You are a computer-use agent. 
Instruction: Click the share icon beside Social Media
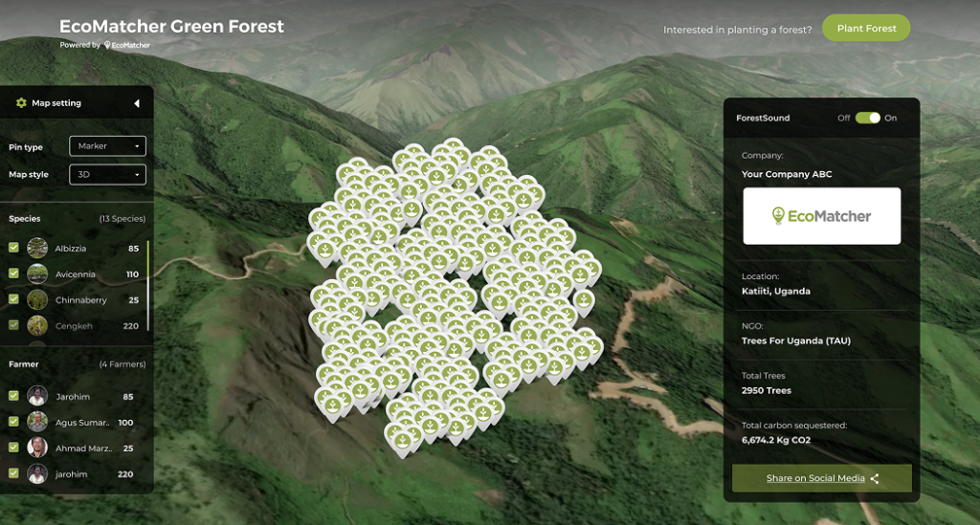[x=875, y=479]
